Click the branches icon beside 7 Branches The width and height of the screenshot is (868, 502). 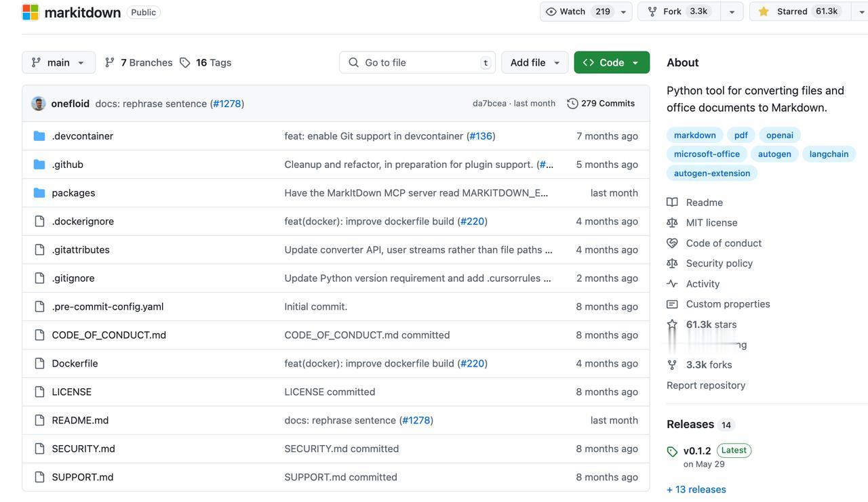click(110, 62)
